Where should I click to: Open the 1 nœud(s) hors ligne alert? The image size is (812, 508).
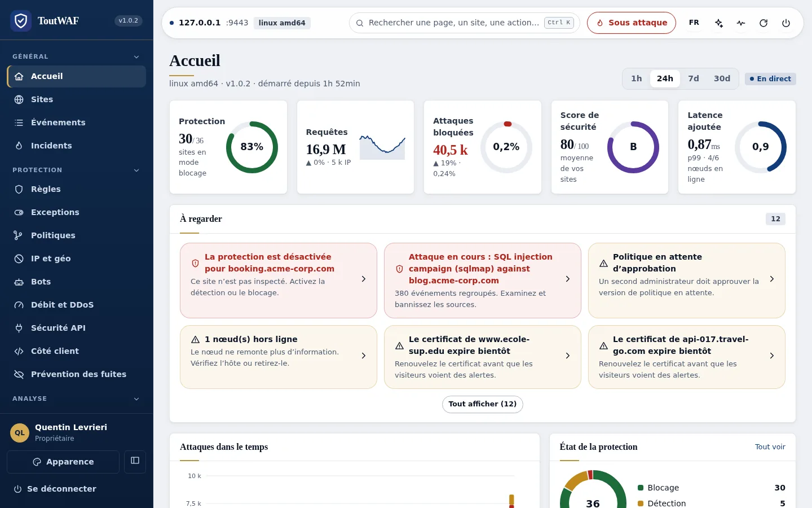[279, 357]
